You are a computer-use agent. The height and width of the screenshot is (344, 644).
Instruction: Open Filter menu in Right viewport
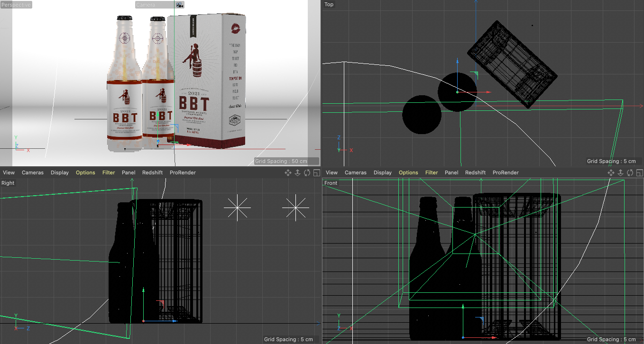(x=109, y=172)
